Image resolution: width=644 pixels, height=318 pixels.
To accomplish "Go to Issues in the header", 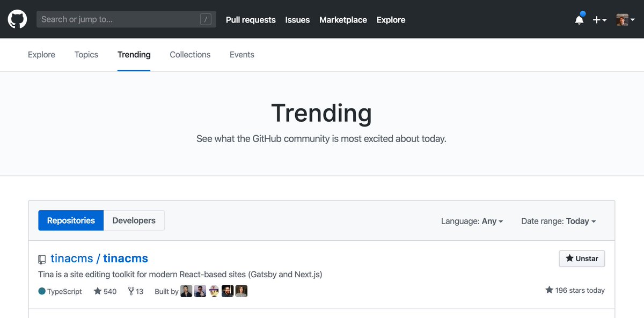I will 297,20.
